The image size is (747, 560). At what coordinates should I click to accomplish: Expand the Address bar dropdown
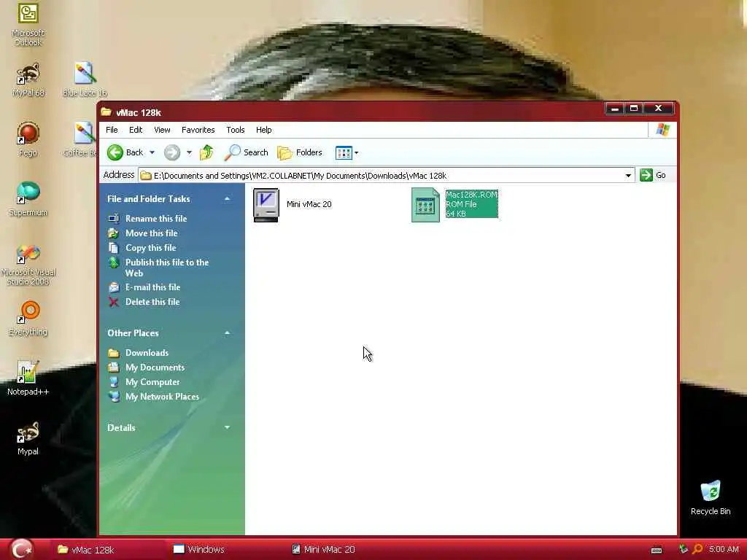[628, 175]
